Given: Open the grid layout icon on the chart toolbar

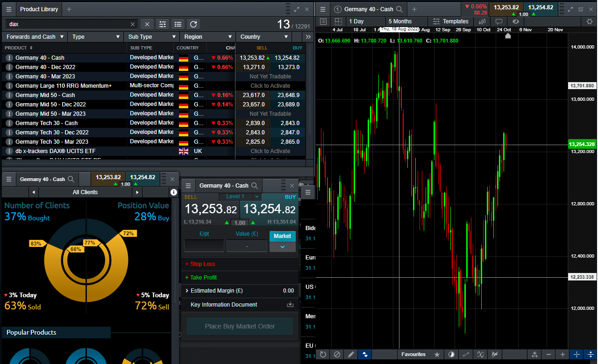Looking at the screenshot, I should (x=337, y=22).
